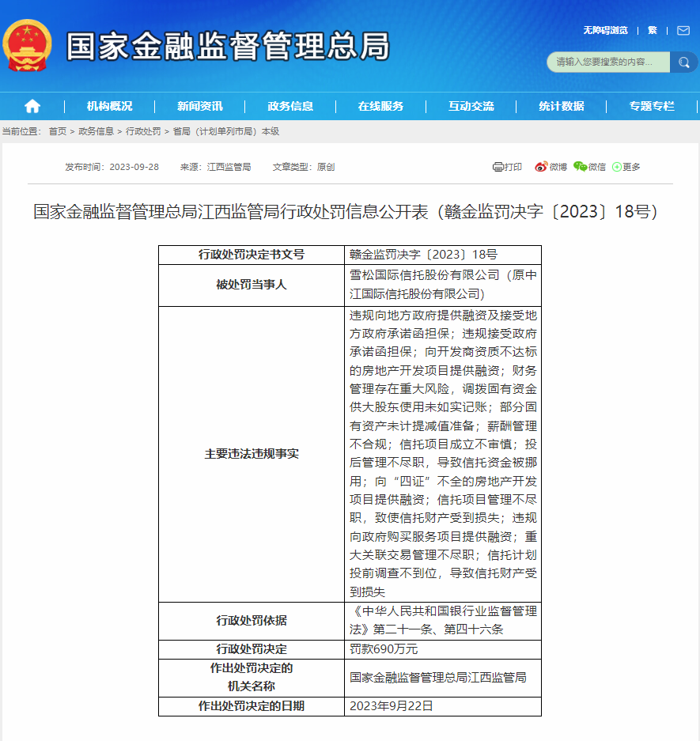Select the 行政处罚决定书文号 header cell

[x=252, y=255]
